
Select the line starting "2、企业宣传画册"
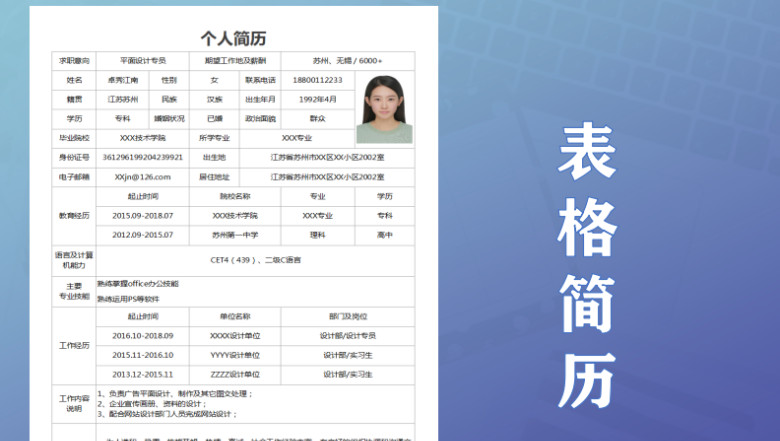coord(152,404)
